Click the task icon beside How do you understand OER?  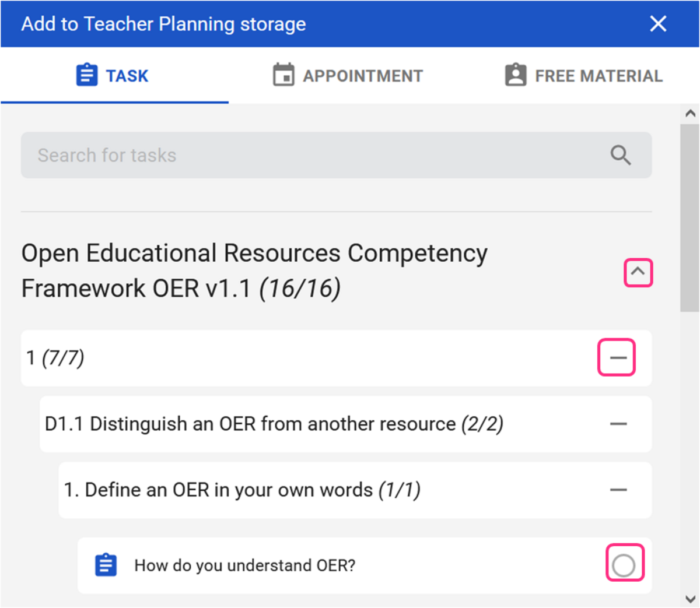(x=106, y=565)
